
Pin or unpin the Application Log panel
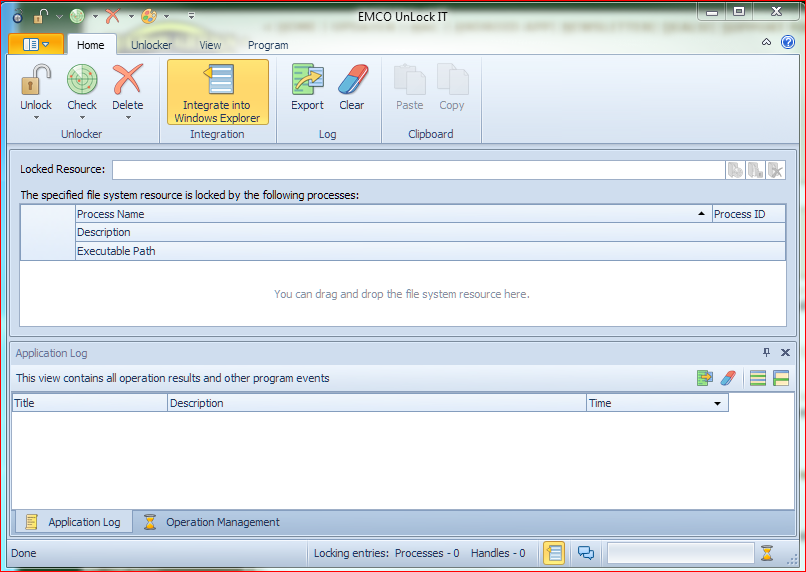pyautogui.click(x=767, y=353)
